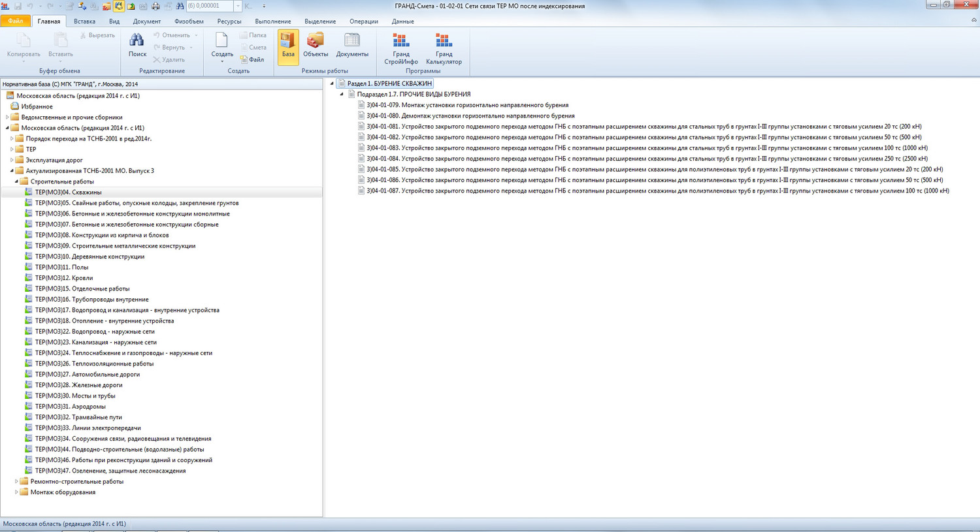Select norm 3)04-01-087 for polyethylene pipes 100 тс
Viewport: 980px width, 532px height.
(x=657, y=191)
